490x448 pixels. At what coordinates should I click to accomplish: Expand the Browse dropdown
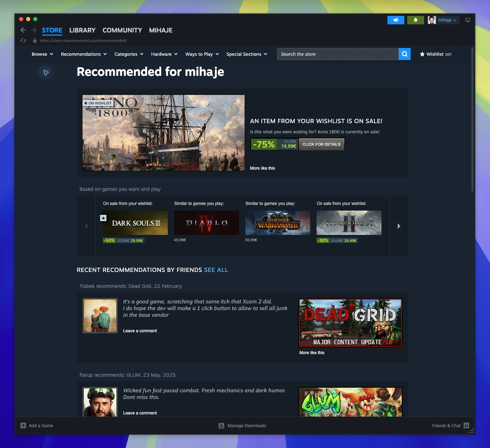[x=42, y=54]
